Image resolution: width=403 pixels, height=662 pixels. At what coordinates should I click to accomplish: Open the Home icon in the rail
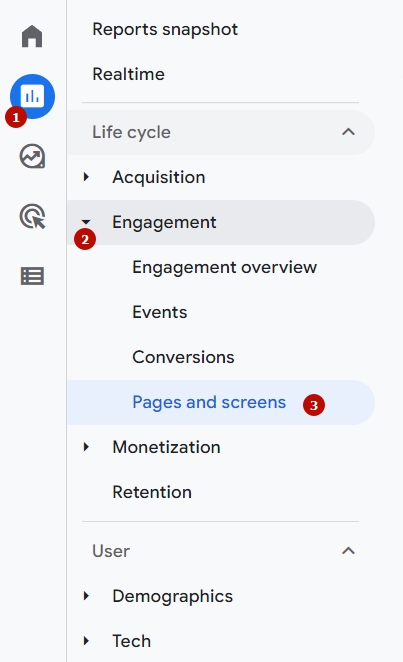tap(32, 36)
